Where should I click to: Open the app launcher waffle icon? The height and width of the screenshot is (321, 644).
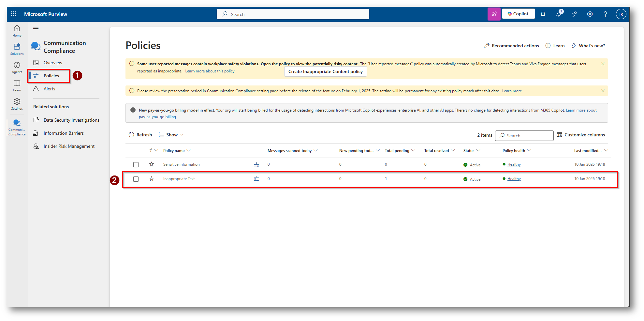[x=13, y=14]
